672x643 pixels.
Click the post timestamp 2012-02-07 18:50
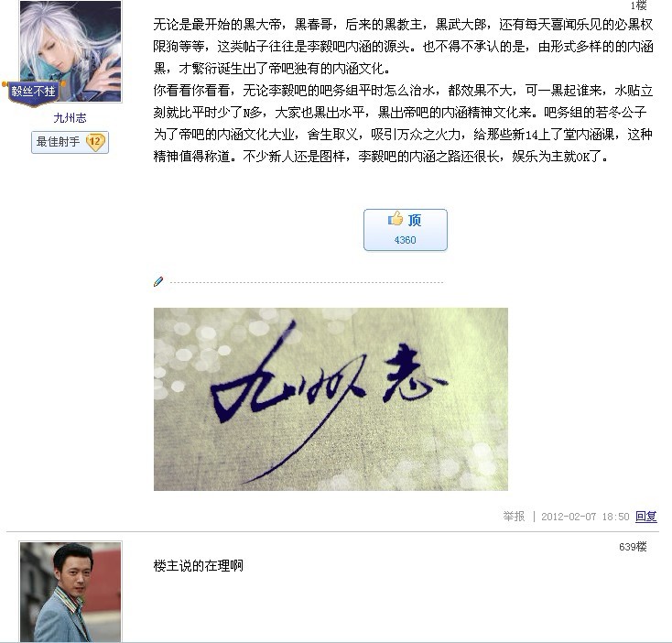point(585,517)
